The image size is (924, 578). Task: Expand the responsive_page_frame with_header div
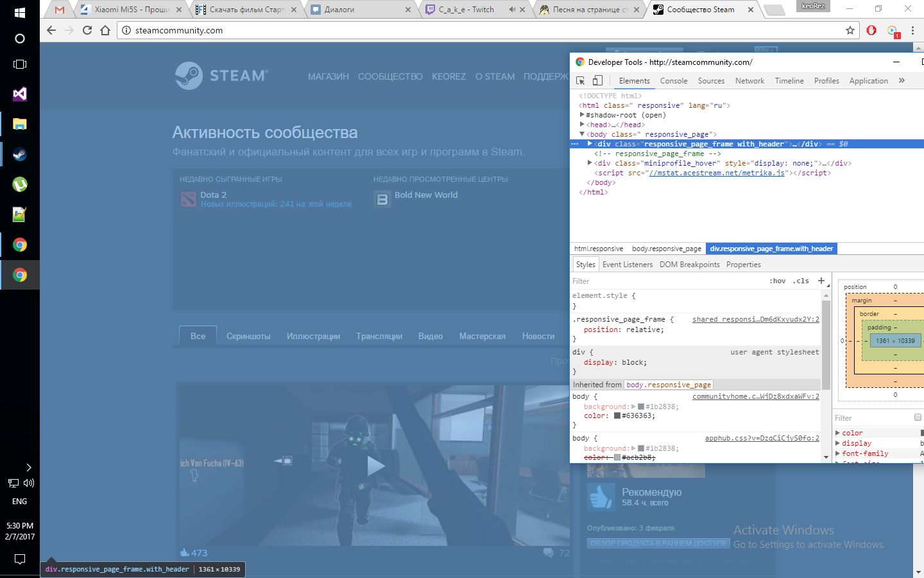point(590,144)
